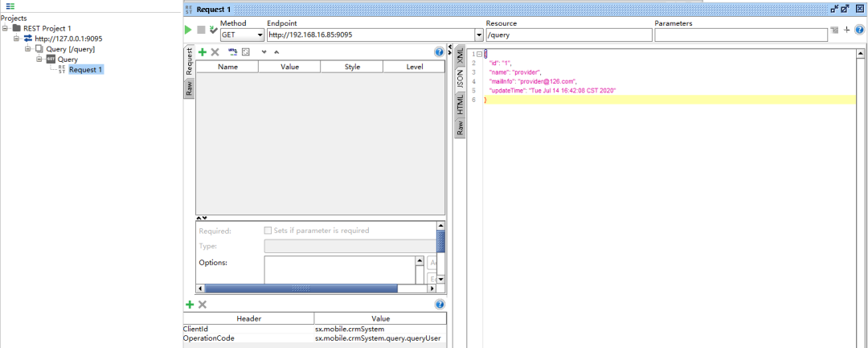
Task: Click the detach window icon in the title bar
Action: click(x=835, y=9)
